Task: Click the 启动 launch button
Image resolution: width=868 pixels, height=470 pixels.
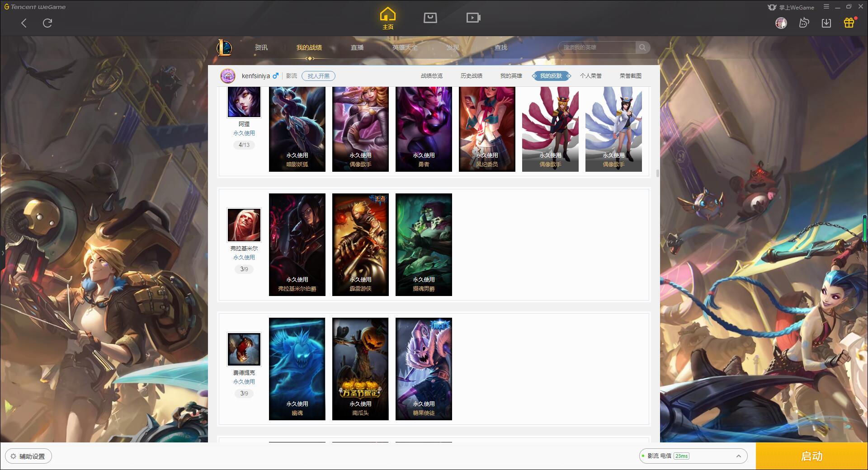Action: [811, 456]
